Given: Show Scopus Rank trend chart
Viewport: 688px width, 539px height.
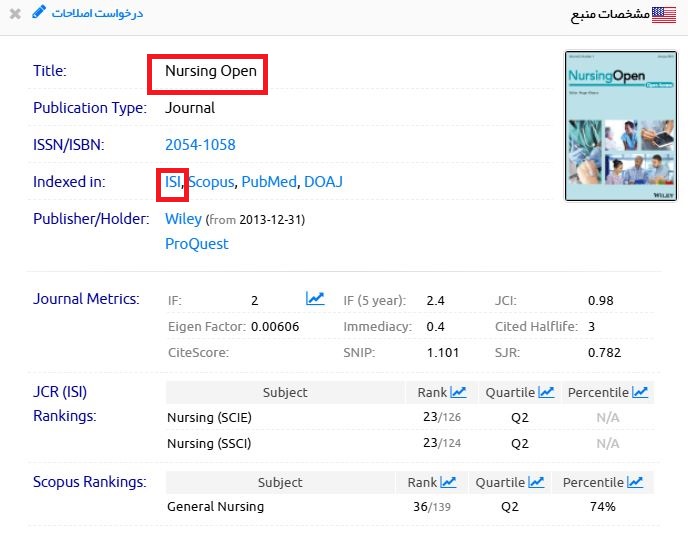Looking at the screenshot, I should coord(449,483).
